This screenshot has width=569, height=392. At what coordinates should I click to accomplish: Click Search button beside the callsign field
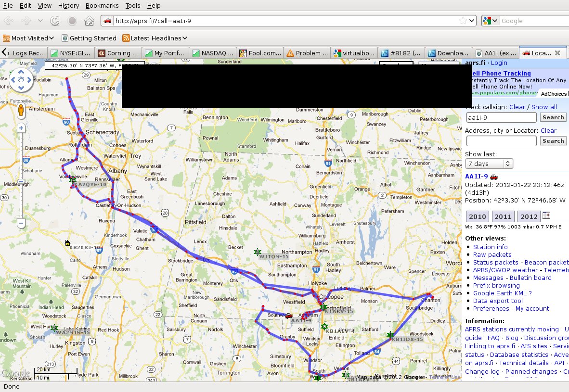(x=553, y=117)
